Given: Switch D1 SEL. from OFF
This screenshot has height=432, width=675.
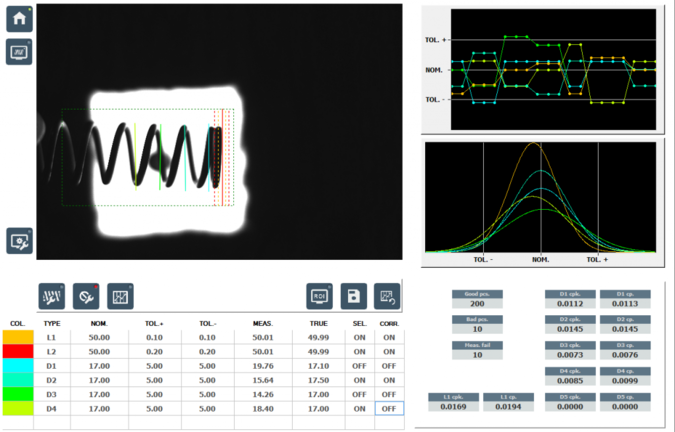Looking at the screenshot, I should coord(359,366).
